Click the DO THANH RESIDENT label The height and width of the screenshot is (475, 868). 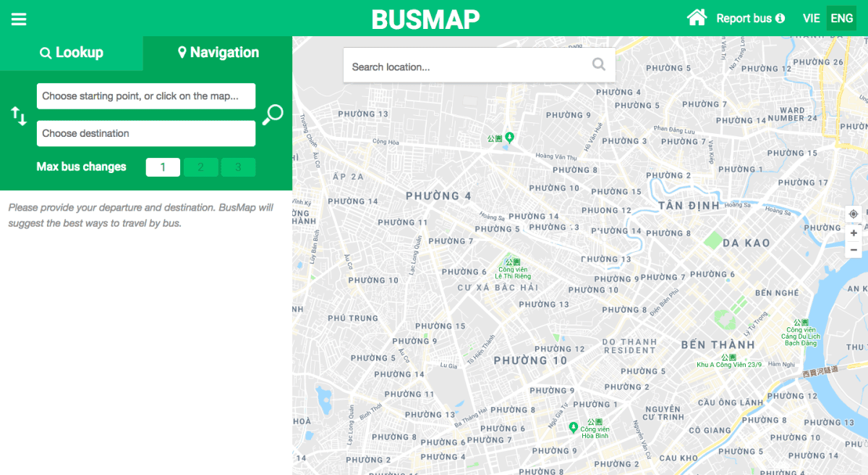(629, 345)
